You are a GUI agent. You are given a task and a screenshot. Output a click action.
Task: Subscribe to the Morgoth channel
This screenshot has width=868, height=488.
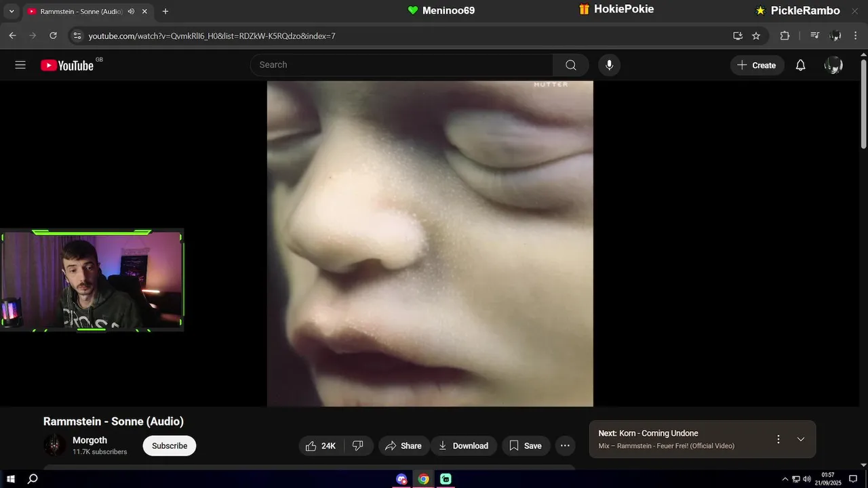point(170,445)
